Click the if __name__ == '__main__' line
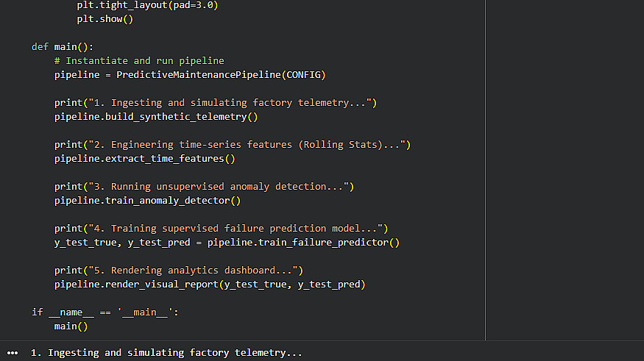Viewport: 644px width, 361px height. pyautogui.click(x=105, y=312)
